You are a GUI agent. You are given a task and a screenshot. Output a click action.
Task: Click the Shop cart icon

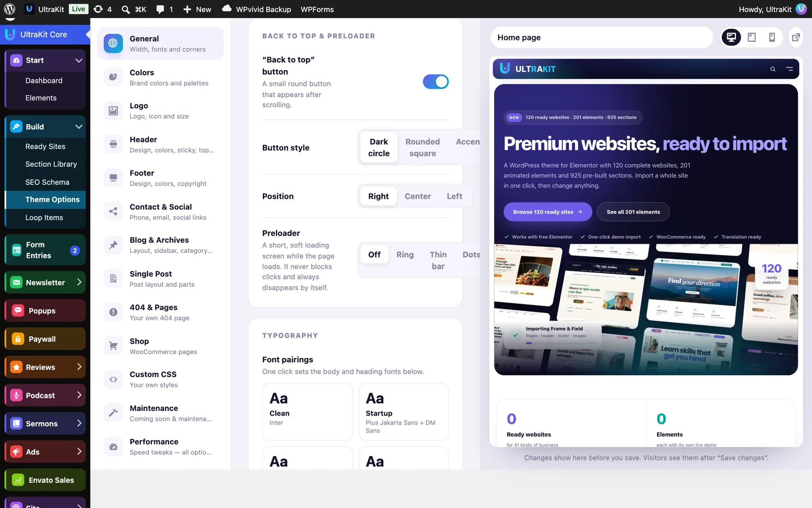click(113, 346)
